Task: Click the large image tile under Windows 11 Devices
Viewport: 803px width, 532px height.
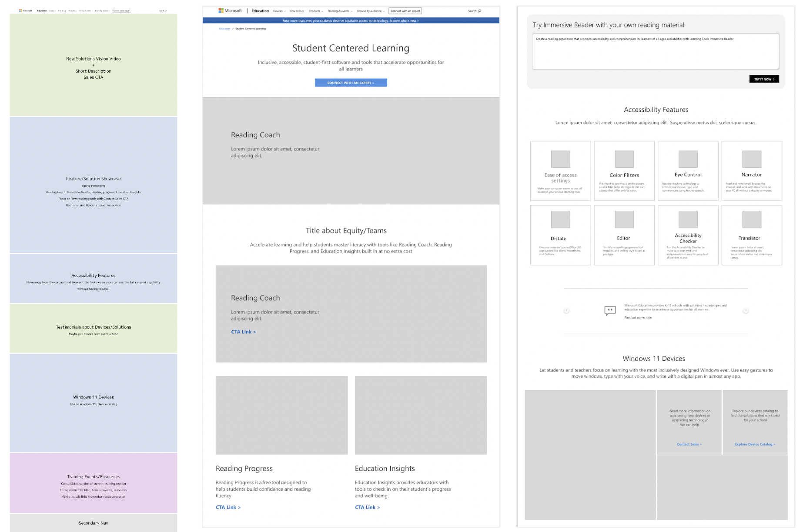Action: [x=590, y=455]
